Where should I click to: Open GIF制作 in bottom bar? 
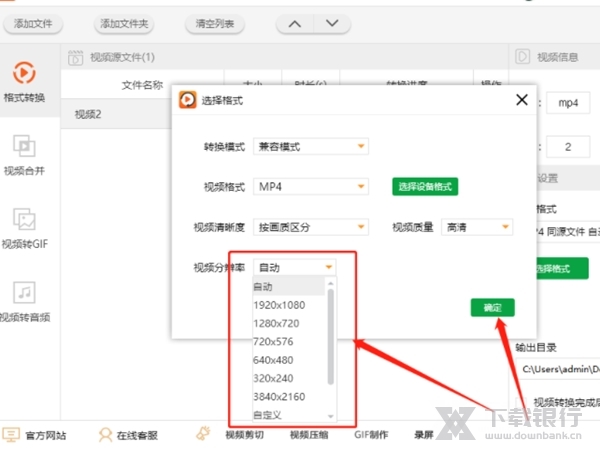click(x=371, y=435)
